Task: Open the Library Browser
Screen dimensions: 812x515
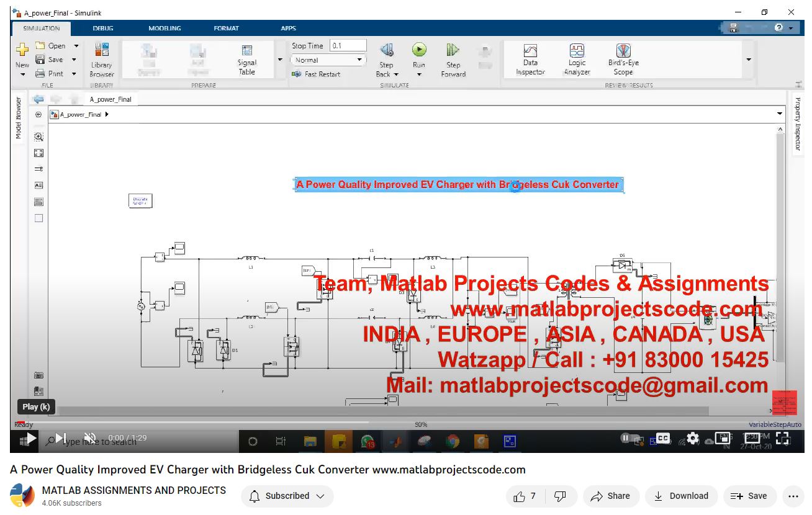Action: click(101, 51)
